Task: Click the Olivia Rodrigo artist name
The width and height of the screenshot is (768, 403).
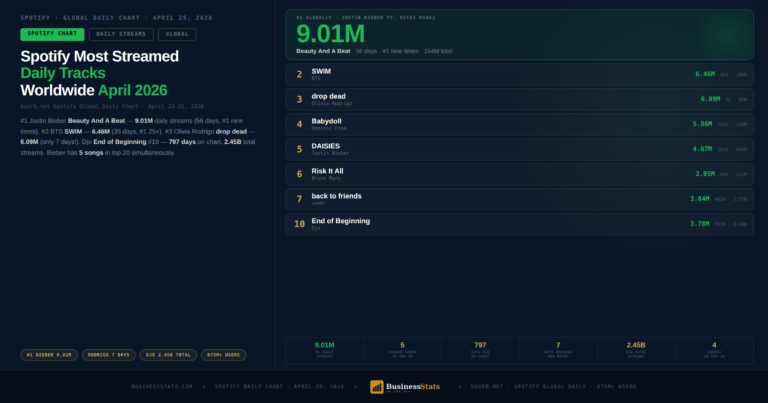Action: [332, 103]
